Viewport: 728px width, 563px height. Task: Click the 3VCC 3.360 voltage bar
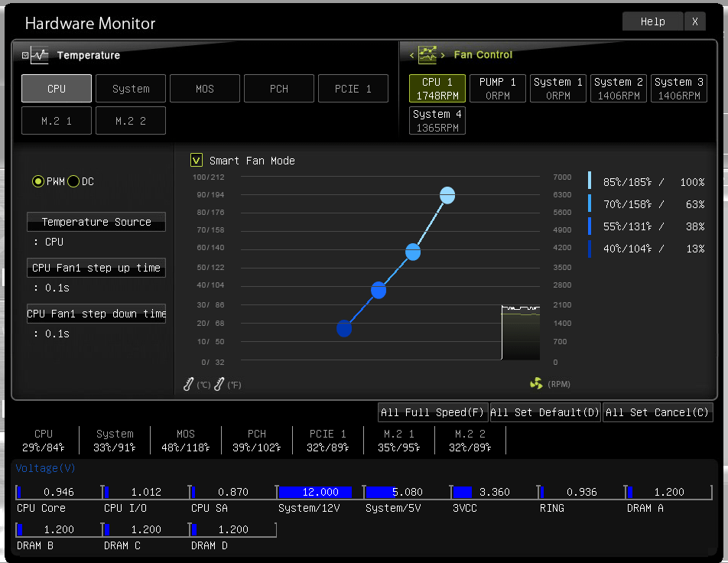click(495, 492)
